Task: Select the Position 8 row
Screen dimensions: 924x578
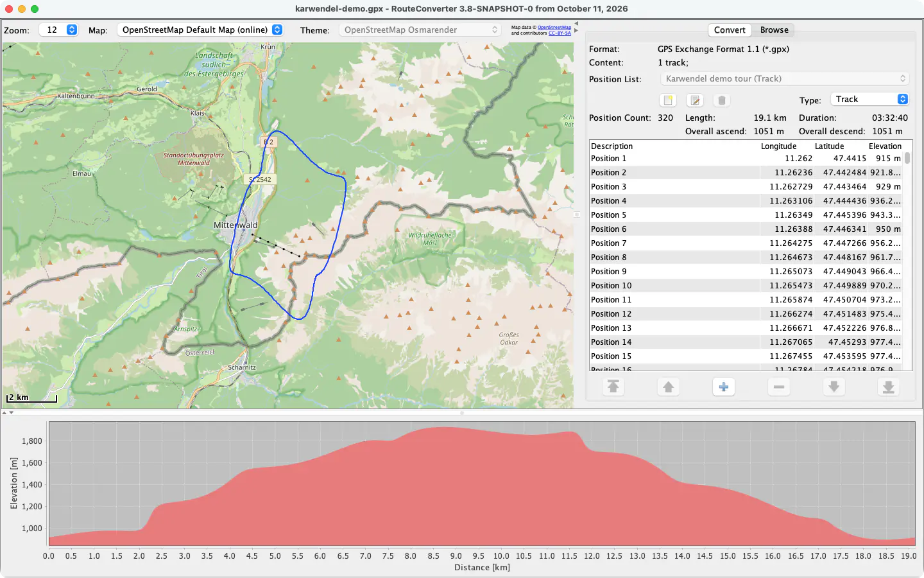Action: pyautogui.click(x=747, y=258)
